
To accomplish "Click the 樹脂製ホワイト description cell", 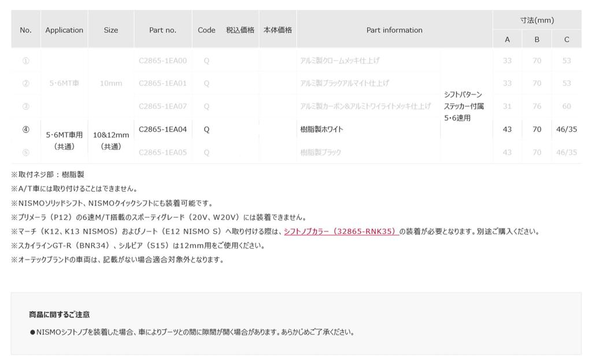I will tap(321, 129).
